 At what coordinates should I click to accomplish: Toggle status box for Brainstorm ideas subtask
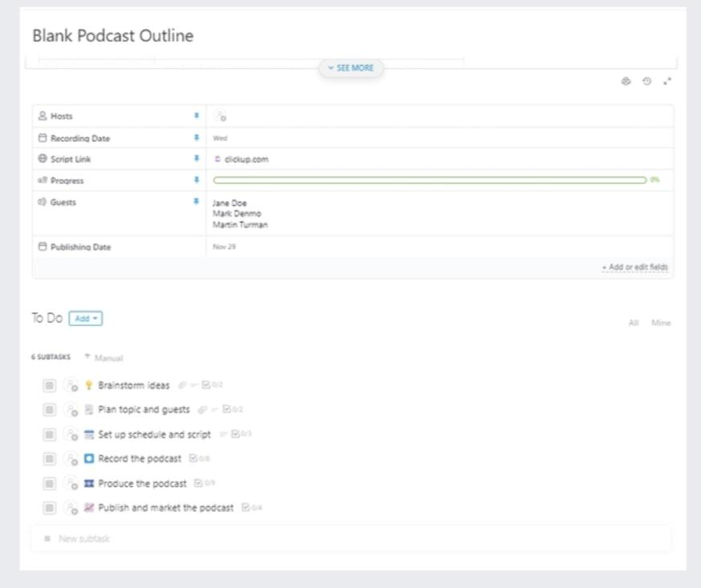[x=49, y=386]
